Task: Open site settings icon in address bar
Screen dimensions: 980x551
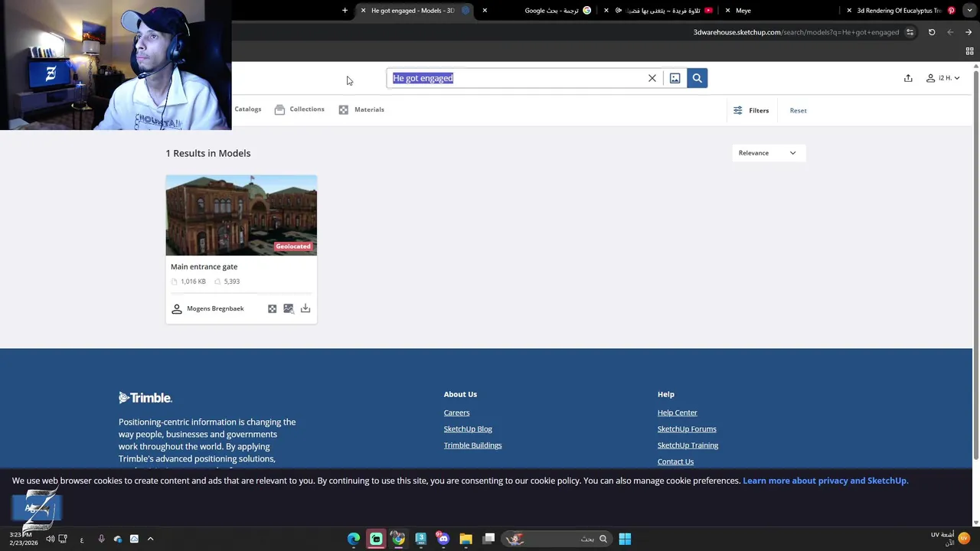Action: click(910, 32)
